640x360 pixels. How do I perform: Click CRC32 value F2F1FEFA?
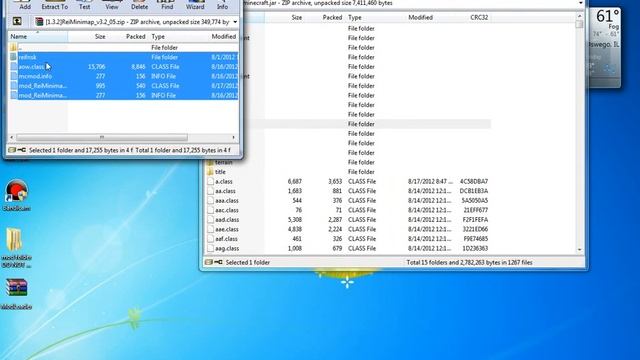[474, 220]
